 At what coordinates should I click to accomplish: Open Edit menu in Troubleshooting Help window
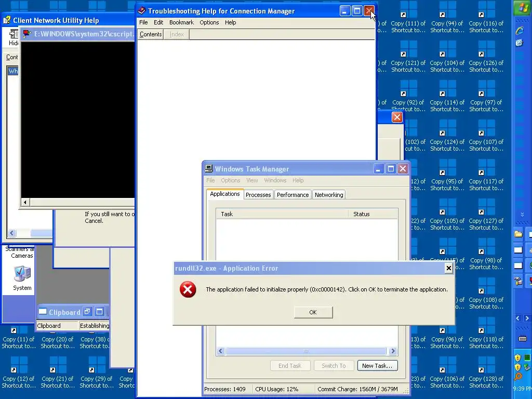(158, 22)
